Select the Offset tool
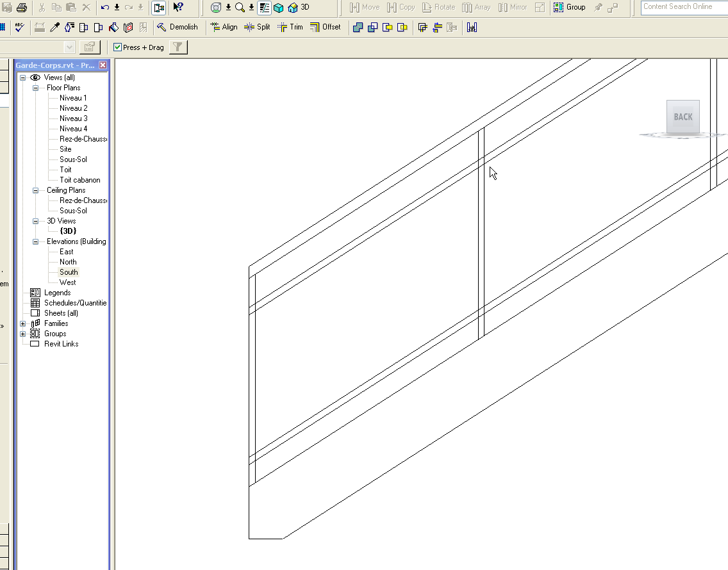 [x=325, y=28]
